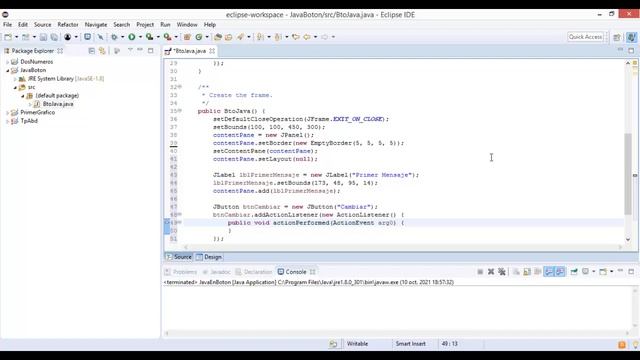Expand the DosNumeros project node
Viewport: 640px width, 360px height.
pyautogui.click(x=7, y=62)
